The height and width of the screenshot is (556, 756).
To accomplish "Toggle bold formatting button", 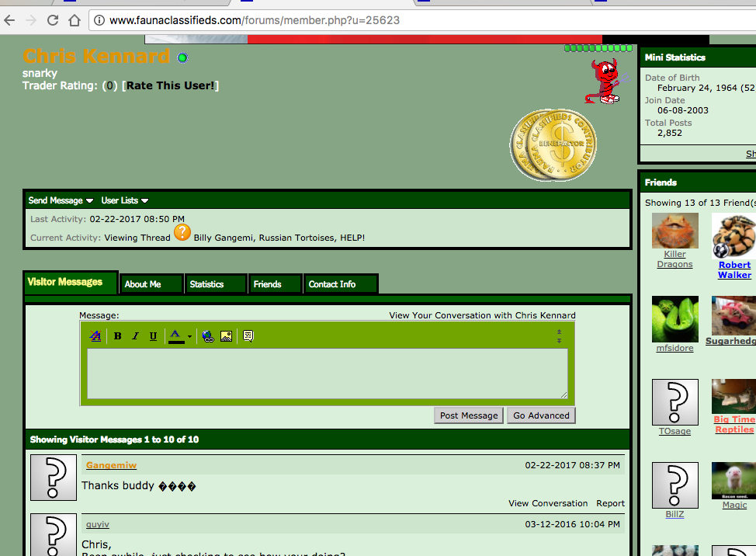I will coord(117,336).
